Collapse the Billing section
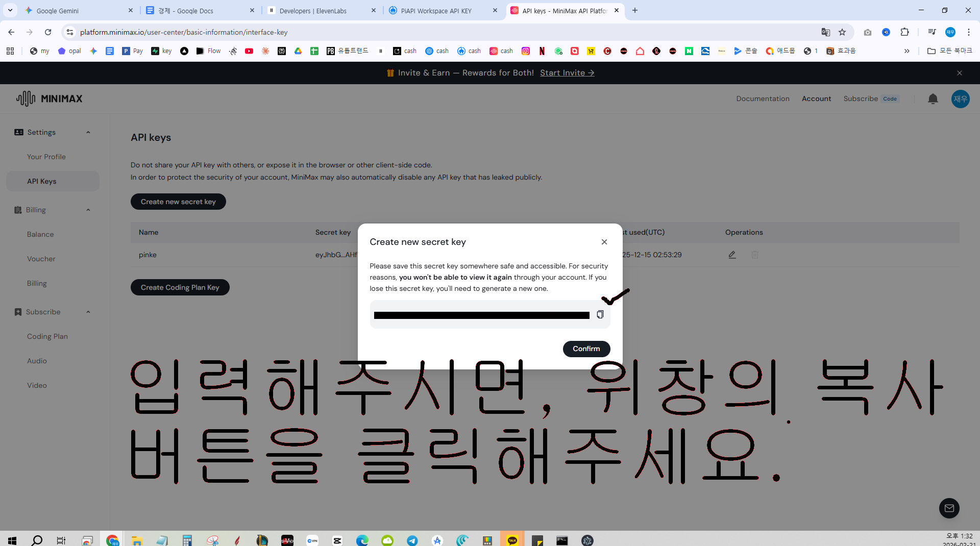980x546 pixels. [88, 210]
